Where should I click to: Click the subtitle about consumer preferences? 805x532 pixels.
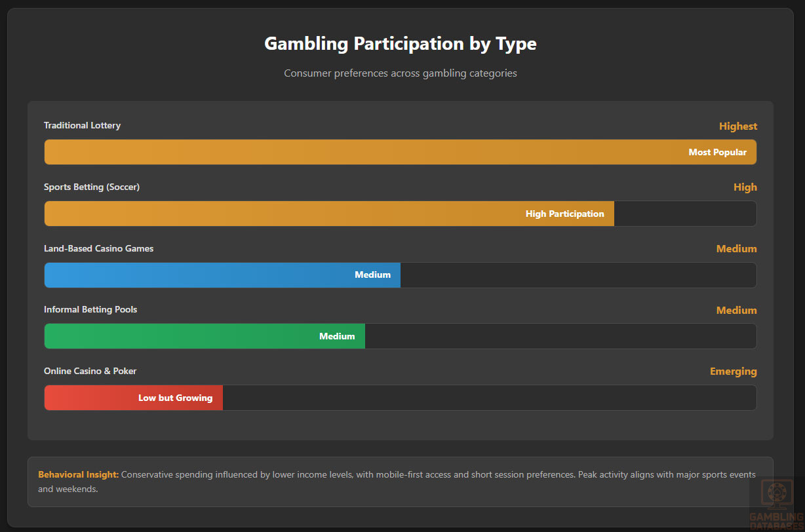[x=400, y=73]
